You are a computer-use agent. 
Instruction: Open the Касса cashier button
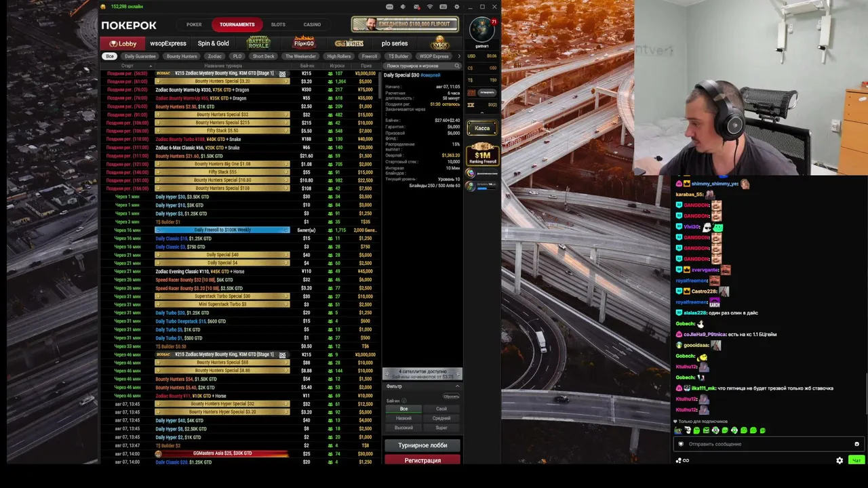click(482, 128)
